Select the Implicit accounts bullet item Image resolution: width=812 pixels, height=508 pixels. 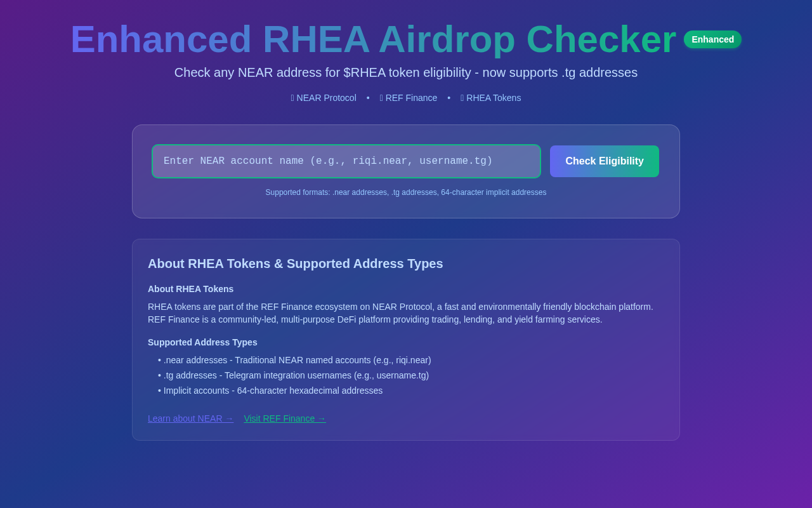tap(270, 390)
